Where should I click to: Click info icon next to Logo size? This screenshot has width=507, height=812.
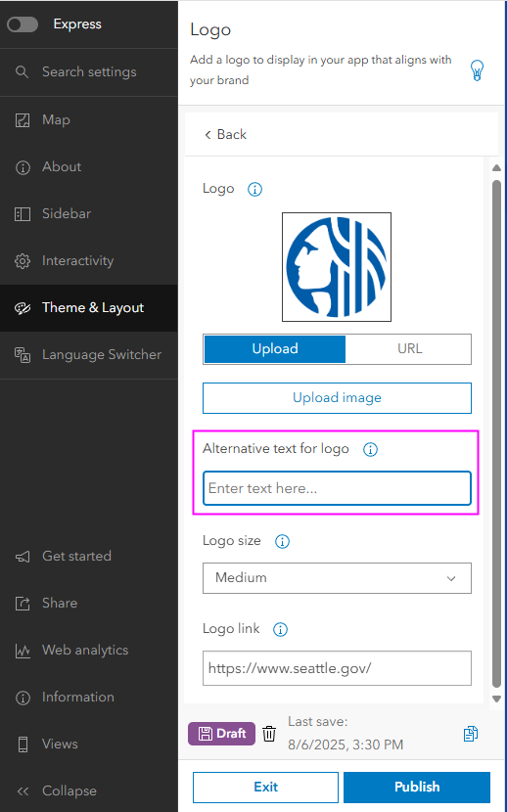click(282, 542)
